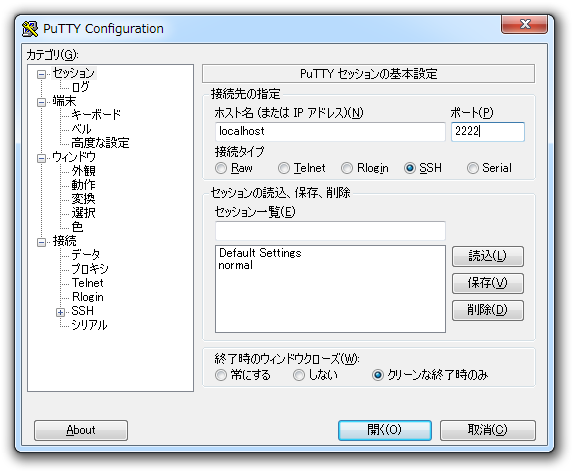Open the ウィンドウ category
The width and height of the screenshot is (573, 471).
(74, 157)
